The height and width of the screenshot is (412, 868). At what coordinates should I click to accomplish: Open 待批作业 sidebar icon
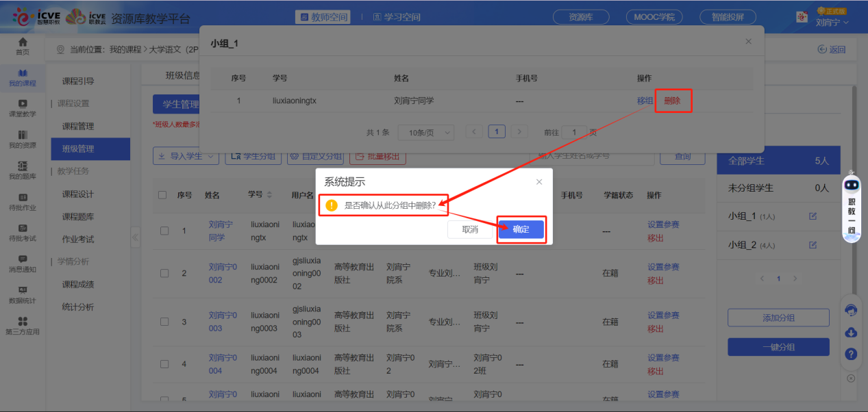(x=23, y=201)
